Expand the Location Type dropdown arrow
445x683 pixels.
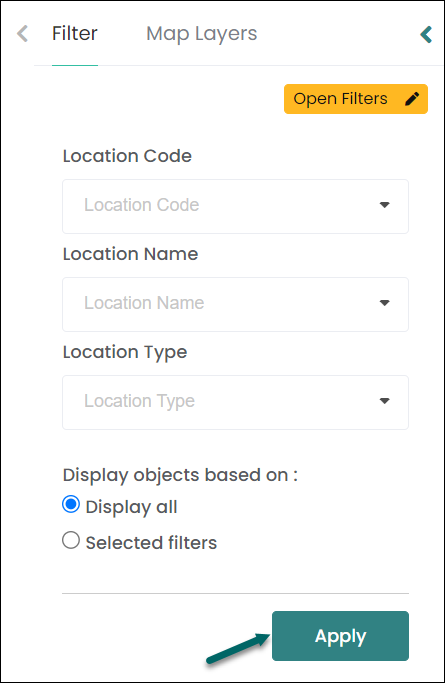[384, 401]
